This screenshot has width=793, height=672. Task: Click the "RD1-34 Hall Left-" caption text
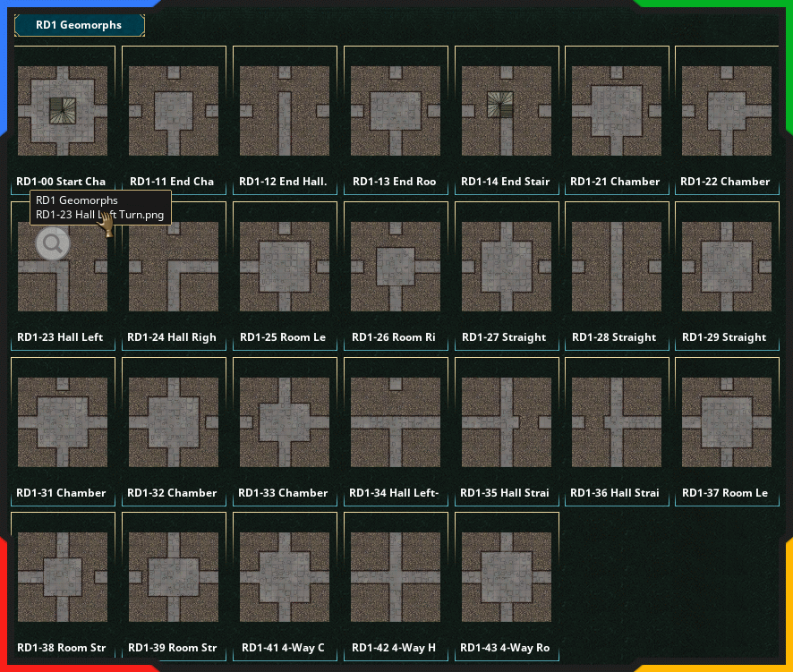pos(394,493)
